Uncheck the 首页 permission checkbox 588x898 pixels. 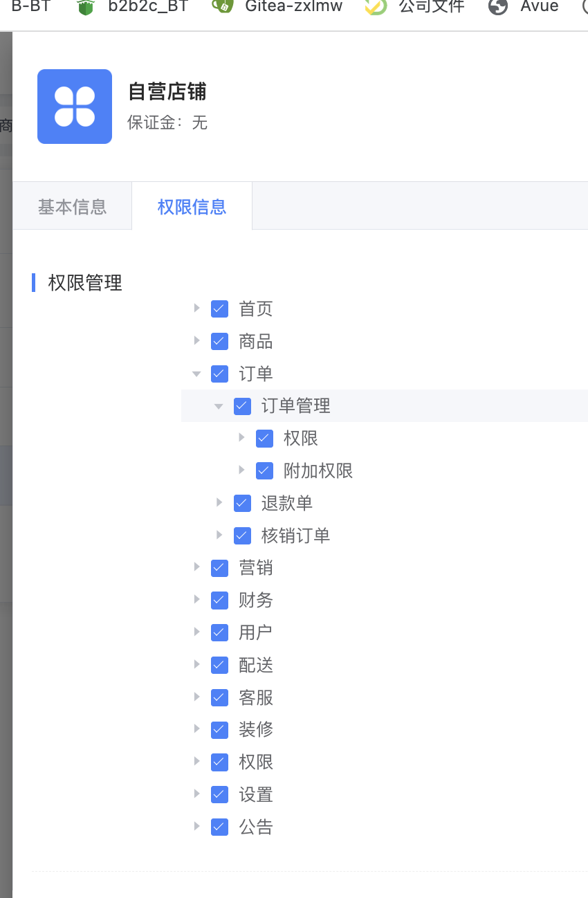[219, 309]
